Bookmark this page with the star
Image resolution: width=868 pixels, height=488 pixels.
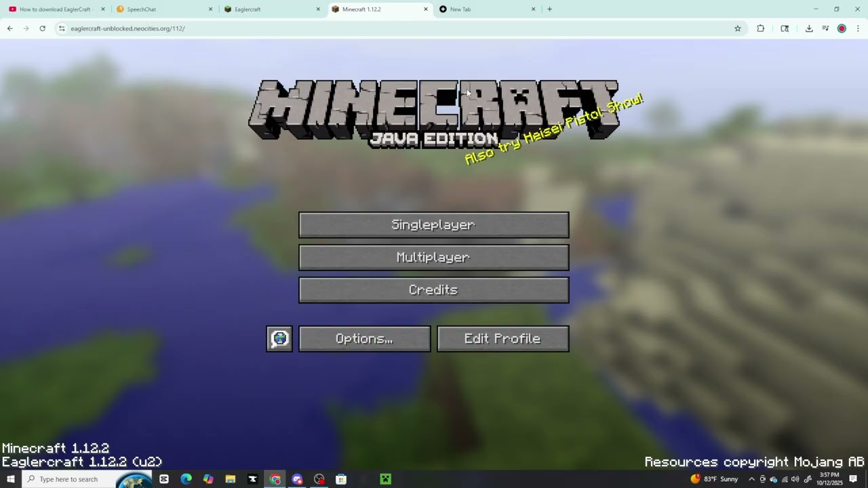click(738, 28)
